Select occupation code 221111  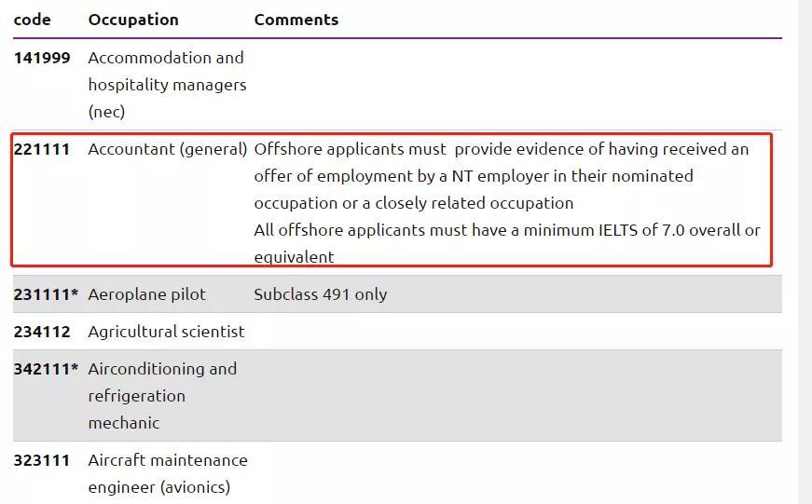[41, 149]
